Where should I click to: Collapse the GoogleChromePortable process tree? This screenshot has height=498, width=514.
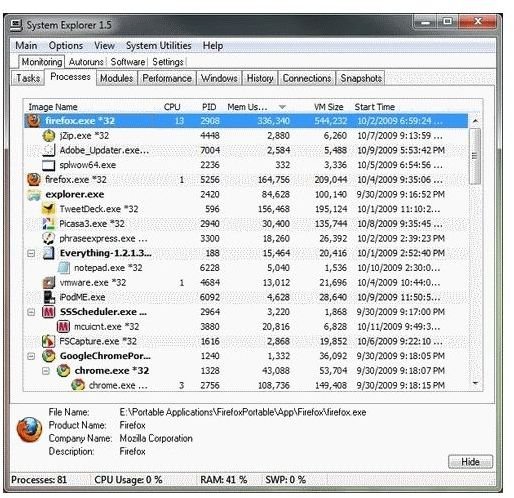pyautogui.click(x=31, y=356)
